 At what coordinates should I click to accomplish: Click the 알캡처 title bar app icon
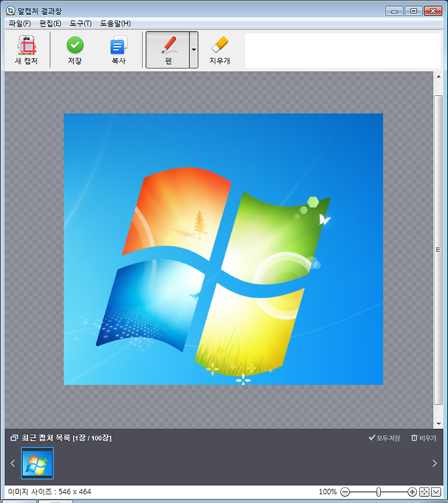click(x=10, y=11)
